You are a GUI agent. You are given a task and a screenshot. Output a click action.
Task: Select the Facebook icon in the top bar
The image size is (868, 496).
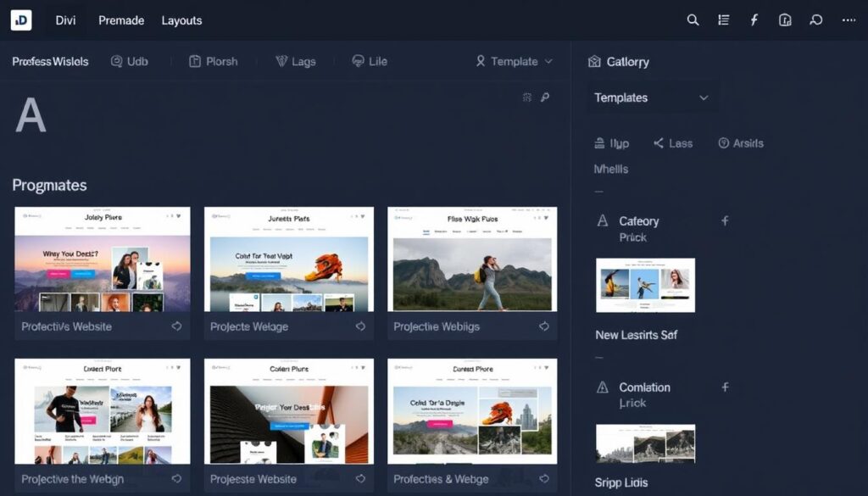tap(754, 20)
